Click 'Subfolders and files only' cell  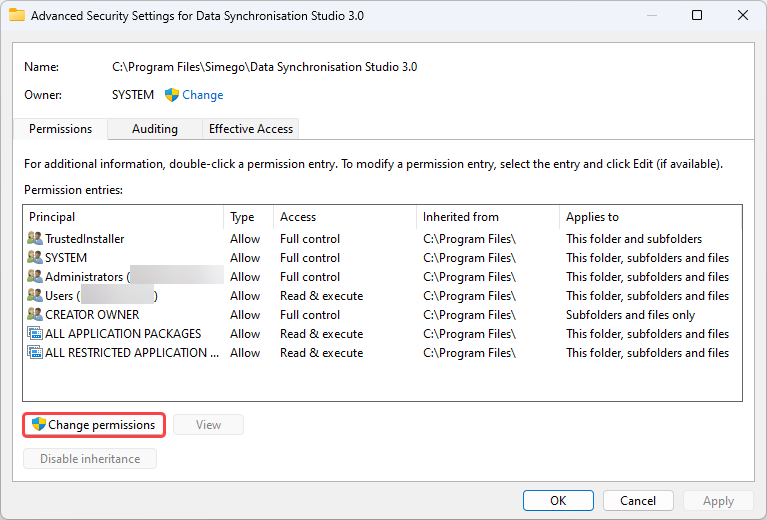630,315
